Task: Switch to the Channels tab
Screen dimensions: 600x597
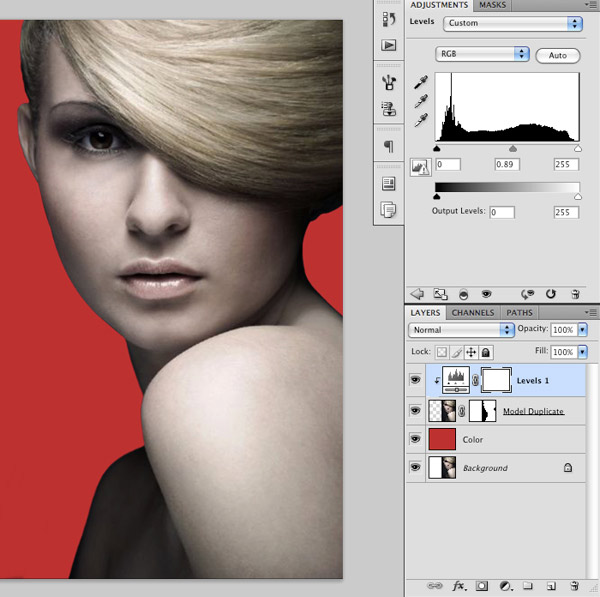Action: (473, 313)
